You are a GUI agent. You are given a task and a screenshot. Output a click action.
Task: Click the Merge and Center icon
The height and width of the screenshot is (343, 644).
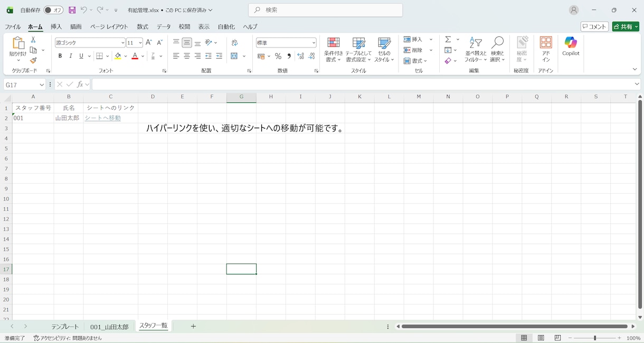coord(234,56)
